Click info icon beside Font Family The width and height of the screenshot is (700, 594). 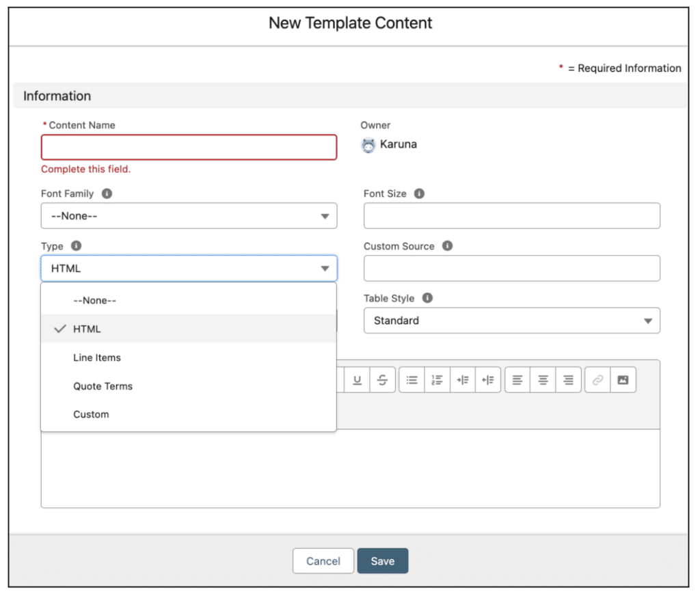107,193
